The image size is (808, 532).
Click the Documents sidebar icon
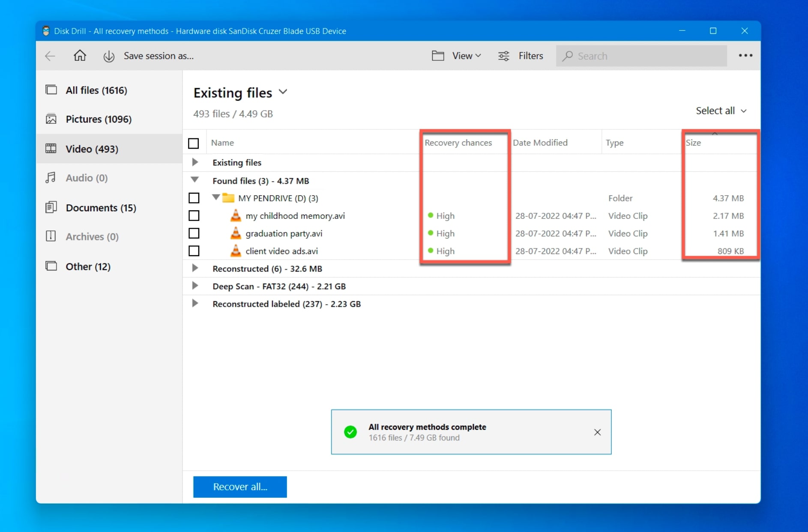[51, 207]
